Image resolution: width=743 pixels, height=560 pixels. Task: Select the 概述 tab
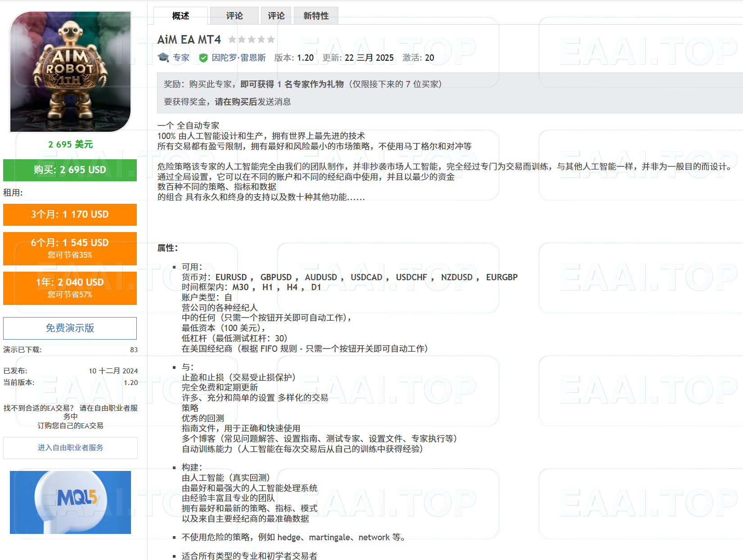(x=180, y=15)
